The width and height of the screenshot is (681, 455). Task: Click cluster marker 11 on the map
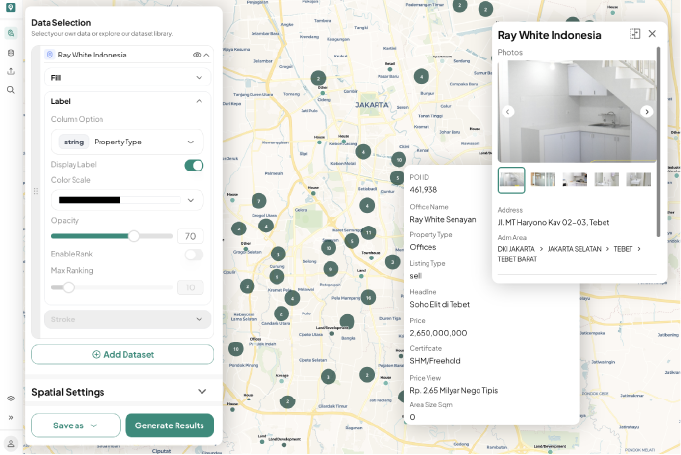(368, 233)
